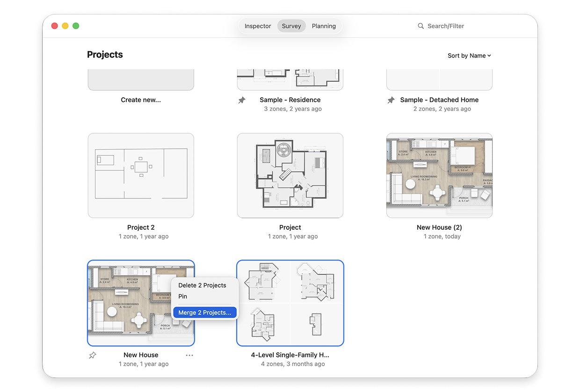Viewport: 580px width, 392px height.
Task: Click the "2 zones, 2 years ago" label
Action: pyautogui.click(x=442, y=109)
